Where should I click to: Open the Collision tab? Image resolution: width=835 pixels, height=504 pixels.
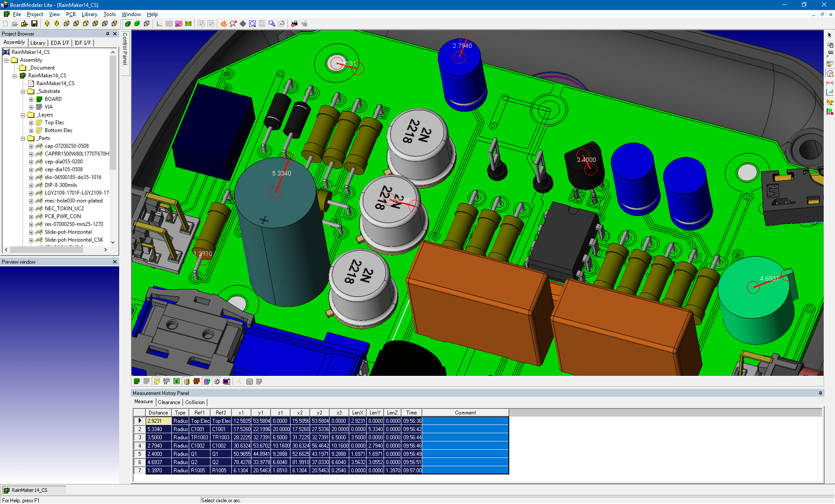(x=195, y=402)
